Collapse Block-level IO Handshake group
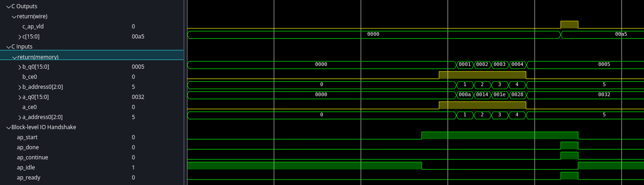Image resolution: width=644 pixels, height=185 pixels. (8, 127)
